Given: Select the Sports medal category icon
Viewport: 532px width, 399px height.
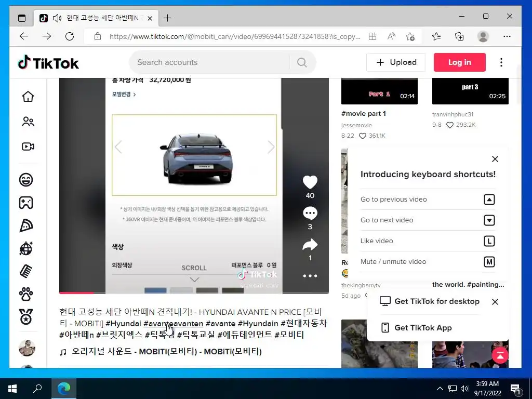Looking at the screenshot, I should (26, 317).
